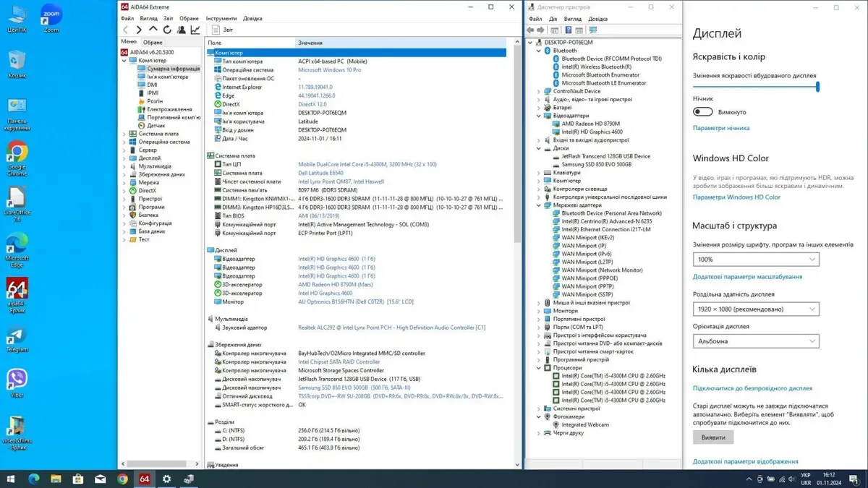Collapse the Bluetooth node in Device Manager
Image resolution: width=868 pixels, height=488 pixels.
539,51
